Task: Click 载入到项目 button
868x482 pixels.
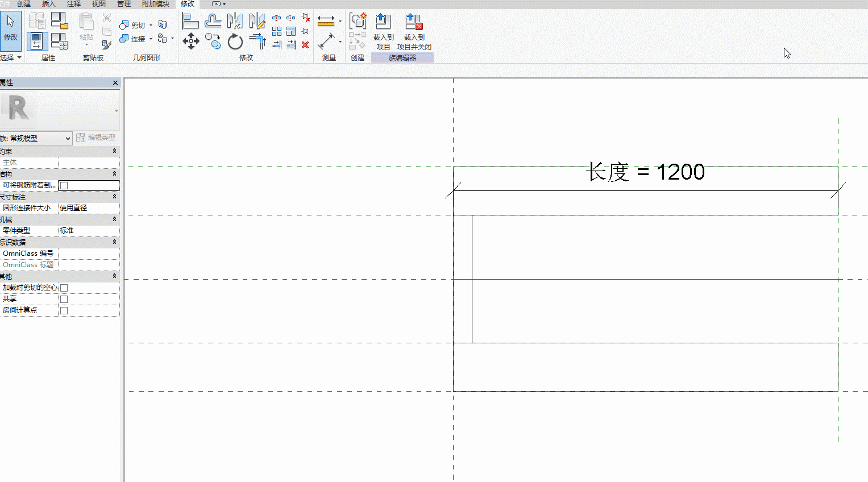Action: point(384,32)
